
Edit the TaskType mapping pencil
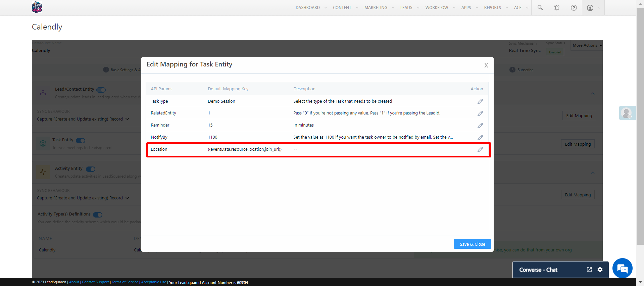coord(480,101)
